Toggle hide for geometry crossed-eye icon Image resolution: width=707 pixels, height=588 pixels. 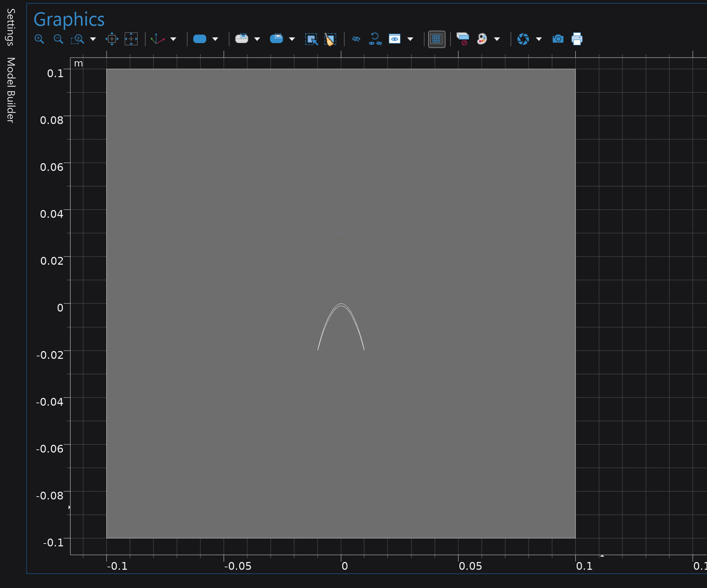point(356,39)
